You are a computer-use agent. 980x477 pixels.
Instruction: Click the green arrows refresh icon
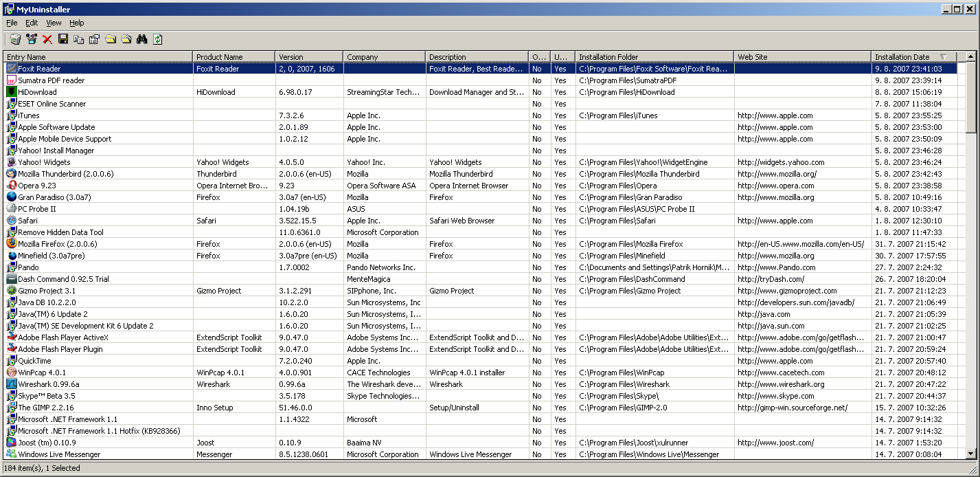pos(158,39)
